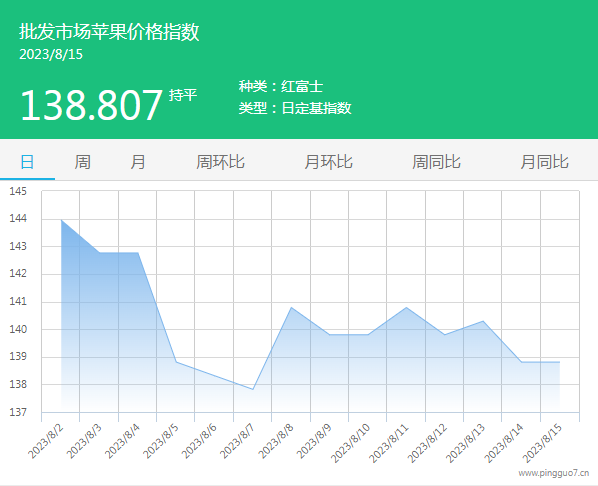Click the 2023/8/10 x-axis date label
Viewport: 598px width, 486px height.
(x=350, y=443)
